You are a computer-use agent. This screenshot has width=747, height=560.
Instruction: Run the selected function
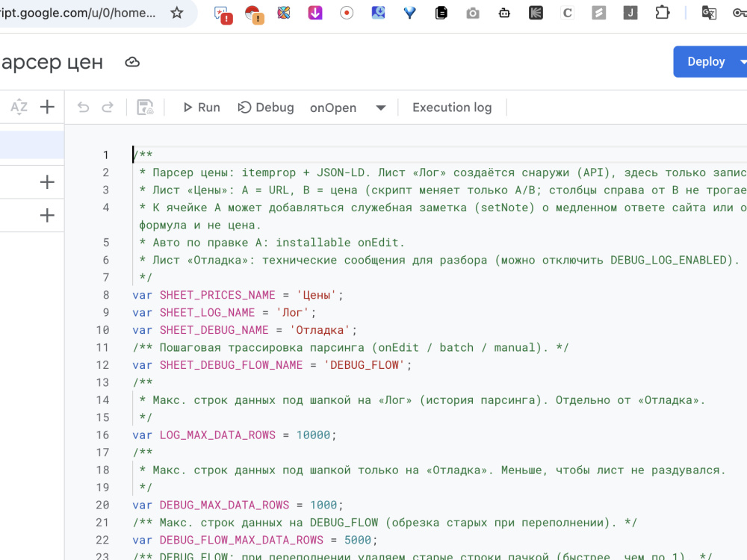(202, 108)
